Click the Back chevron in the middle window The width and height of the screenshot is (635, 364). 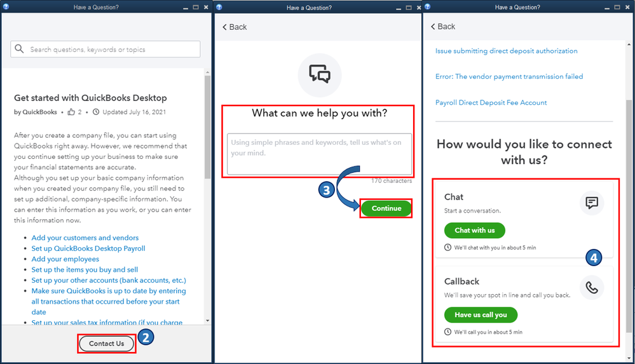(225, 27)
